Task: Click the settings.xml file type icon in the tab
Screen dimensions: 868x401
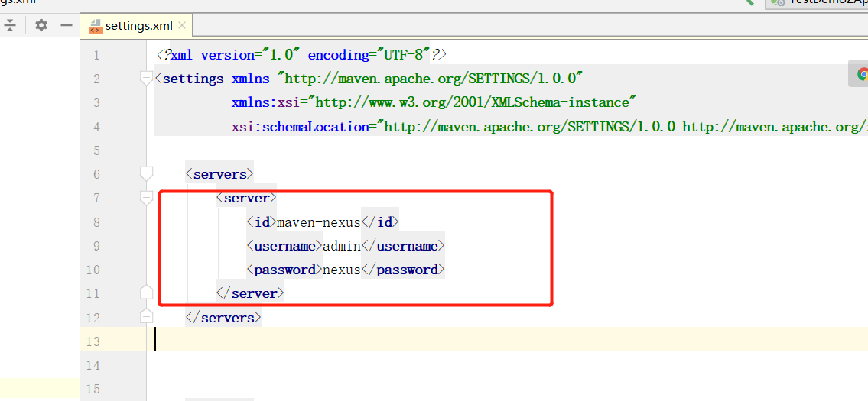Action: pos(96,27)
